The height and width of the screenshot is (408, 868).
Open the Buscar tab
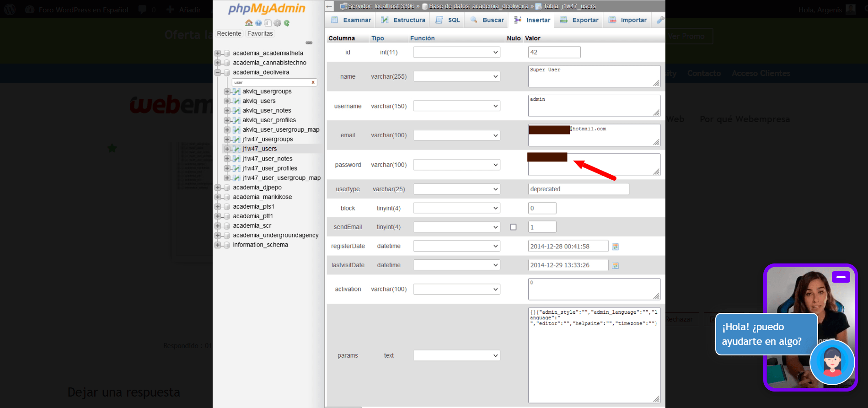point(487,20)
